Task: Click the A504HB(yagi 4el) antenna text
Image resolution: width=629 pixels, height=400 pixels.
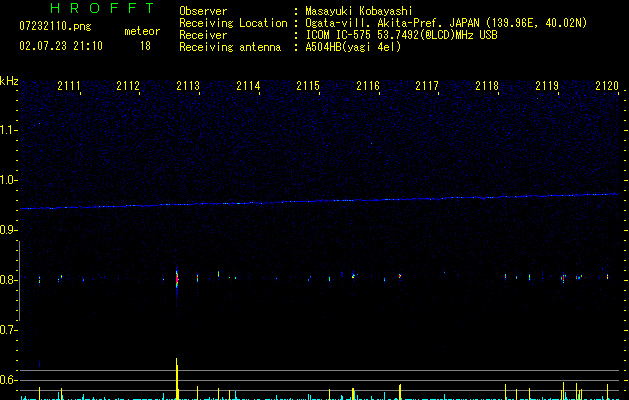Action: (353, 47)
